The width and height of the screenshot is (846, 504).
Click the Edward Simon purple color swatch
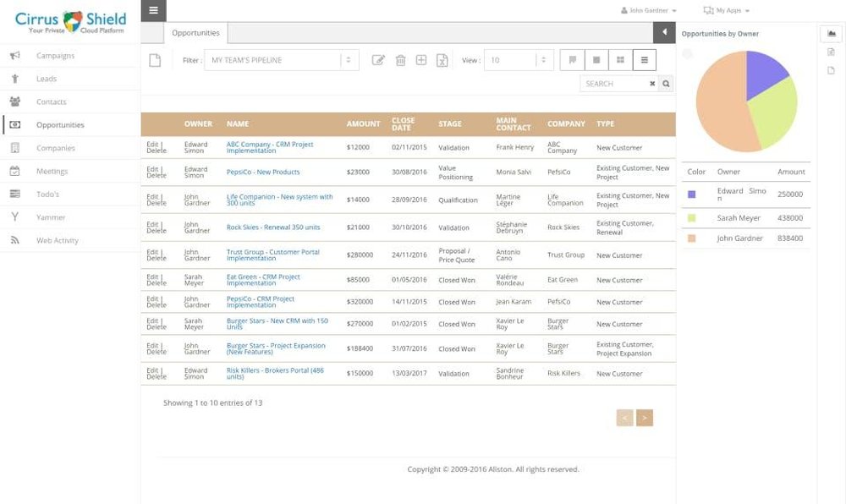click(x=692, y=194)
